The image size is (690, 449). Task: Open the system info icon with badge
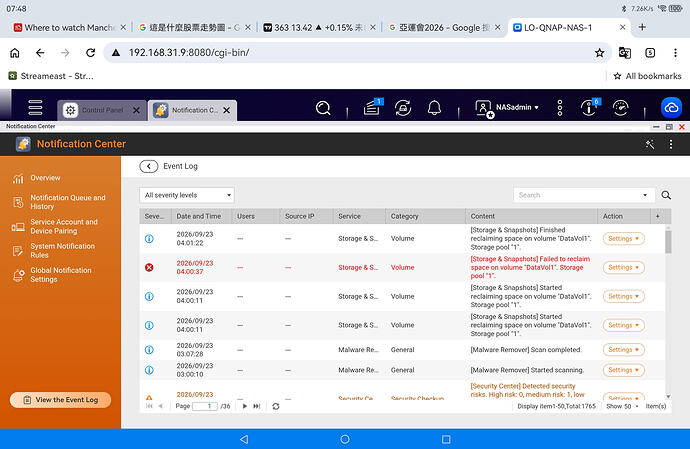click(590, 107)
